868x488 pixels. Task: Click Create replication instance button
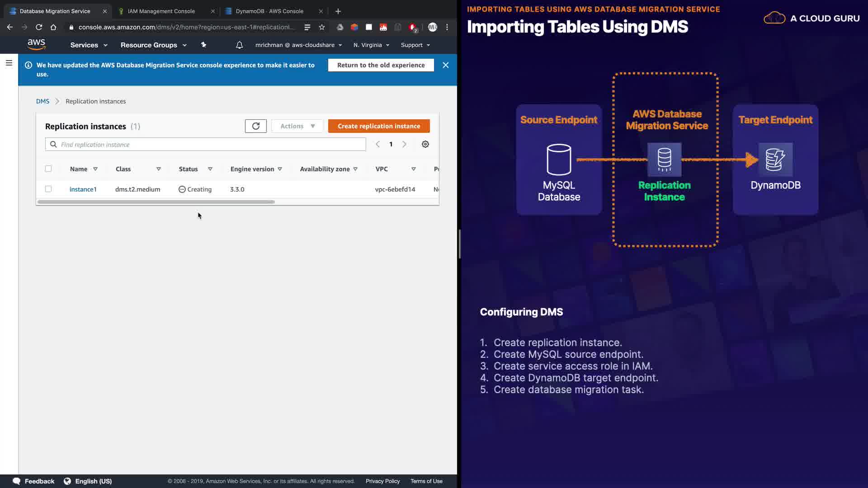coord(378,126)
